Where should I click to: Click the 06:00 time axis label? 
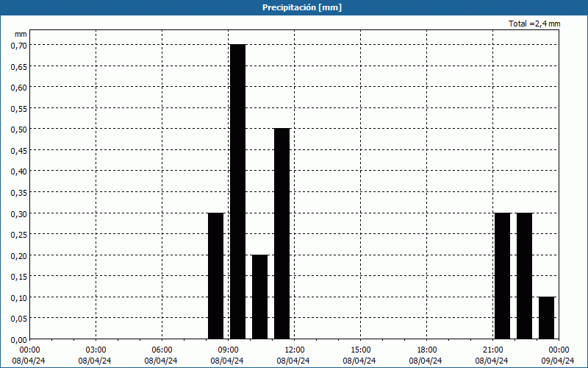(162, 350)
